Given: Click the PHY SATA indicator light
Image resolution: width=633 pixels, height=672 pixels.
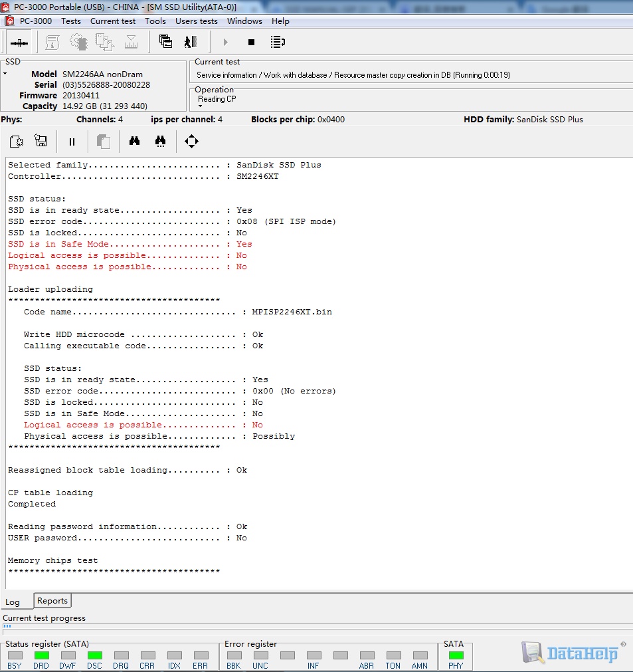Looking at the screenshot, I should (456, 655).
